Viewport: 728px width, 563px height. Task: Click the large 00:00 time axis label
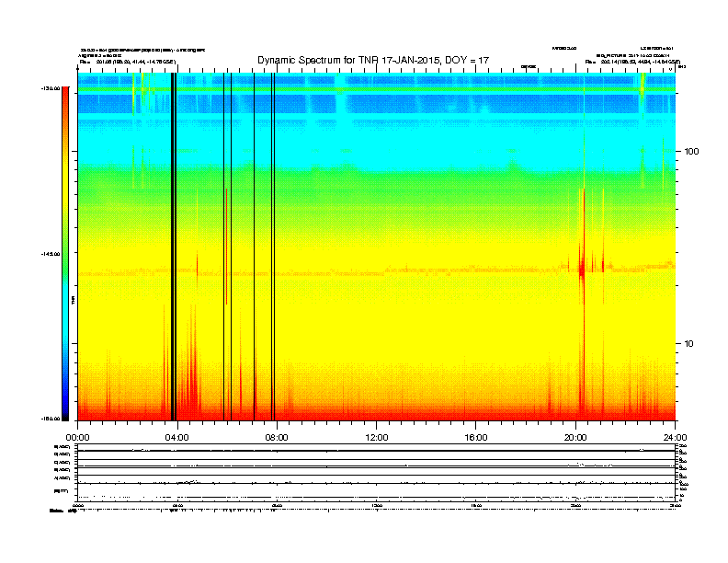(x=77, y=438)
